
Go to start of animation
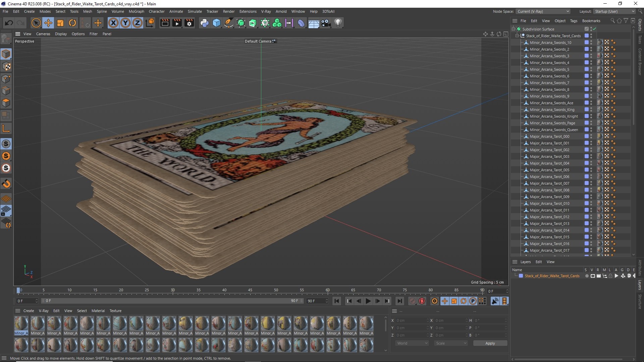[337, 301]
